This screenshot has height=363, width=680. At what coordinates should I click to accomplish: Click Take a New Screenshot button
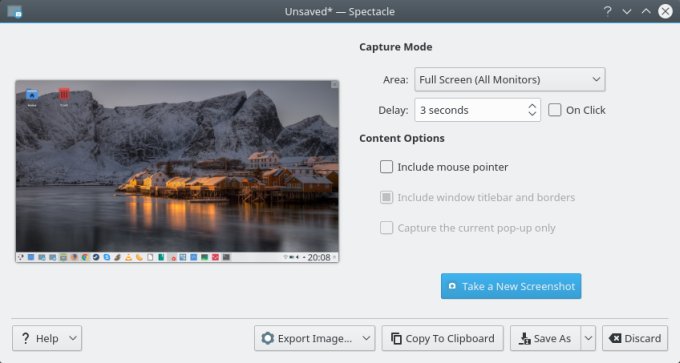pos(511,286)
